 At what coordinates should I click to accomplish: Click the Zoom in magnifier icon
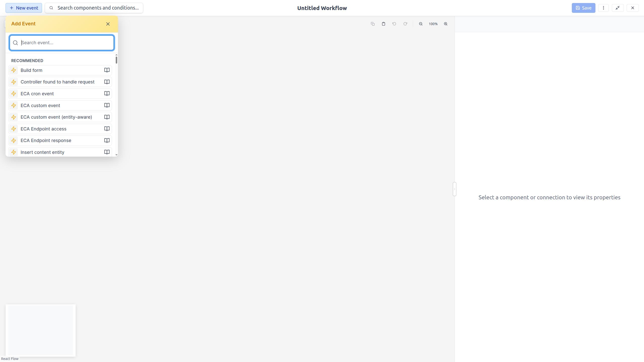[x=445, y=24]
